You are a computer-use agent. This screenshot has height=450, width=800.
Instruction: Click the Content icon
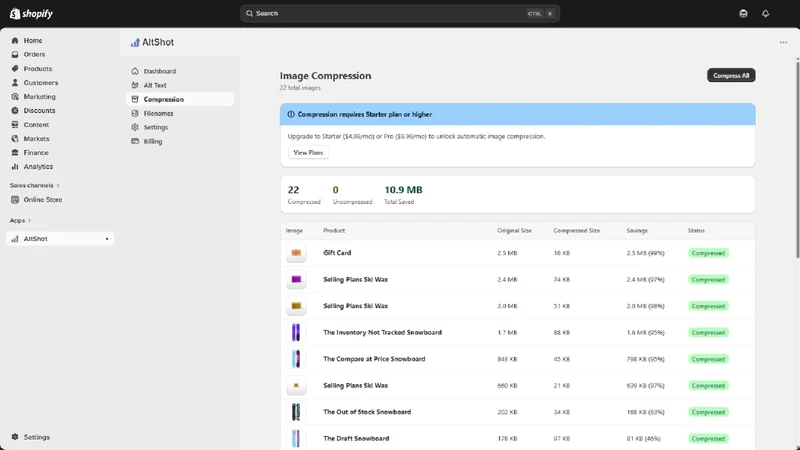[x=15, y=124]
